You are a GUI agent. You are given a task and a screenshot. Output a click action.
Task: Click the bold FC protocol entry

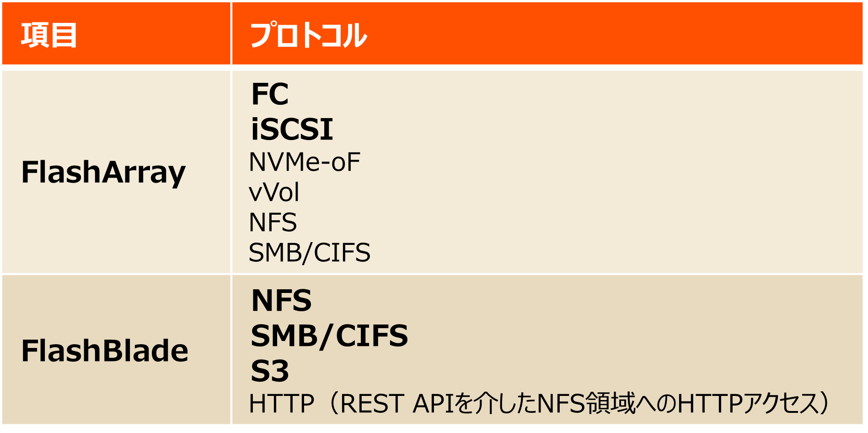coord(270,94)
